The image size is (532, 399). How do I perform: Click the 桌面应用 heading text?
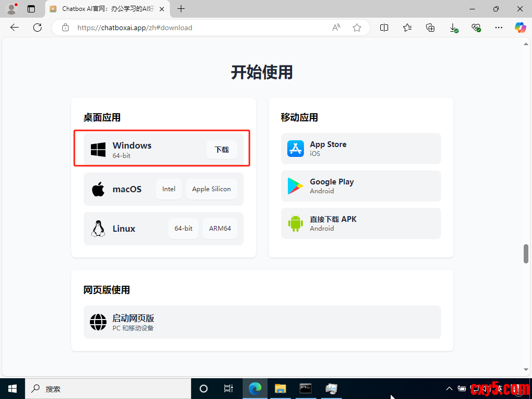click(102, 118)
